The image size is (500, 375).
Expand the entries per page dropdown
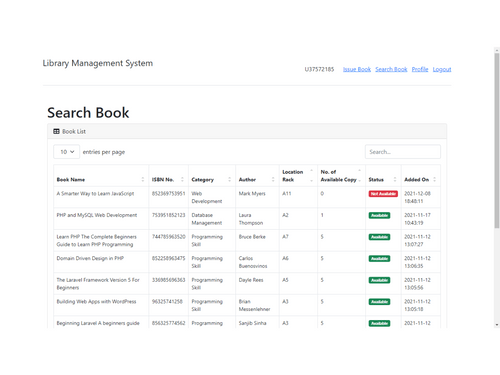point(67,152)
